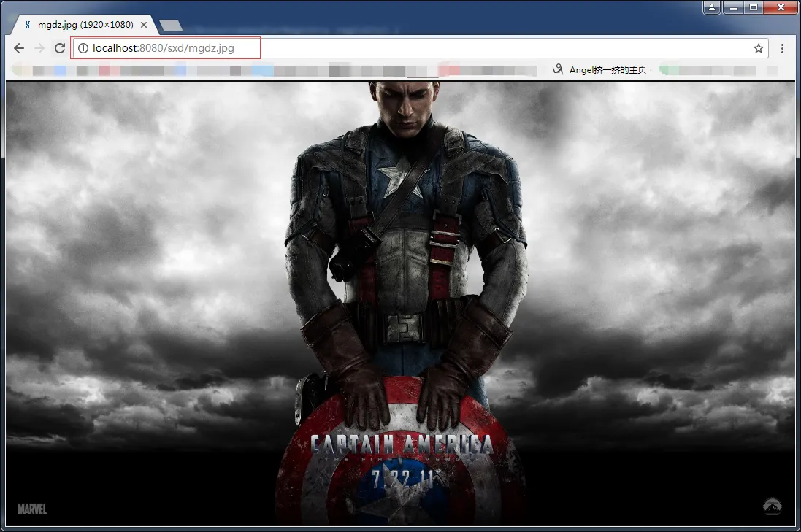The width and height of the screenshot is (801, 532).
Task: Click the forward navigation arrow
Action: click(39, 48)
